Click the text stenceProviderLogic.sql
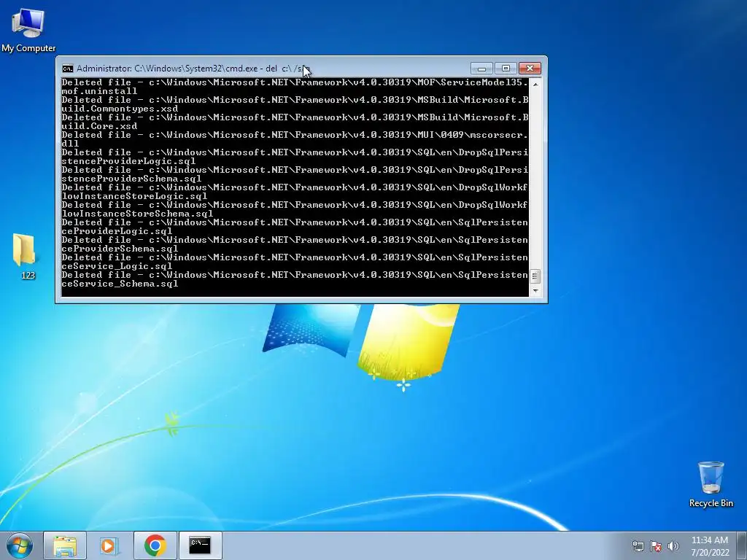 click(x=128, y=161)
